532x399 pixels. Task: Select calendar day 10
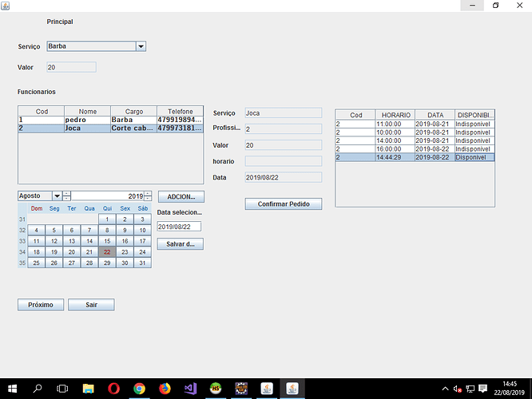point(142,230)
